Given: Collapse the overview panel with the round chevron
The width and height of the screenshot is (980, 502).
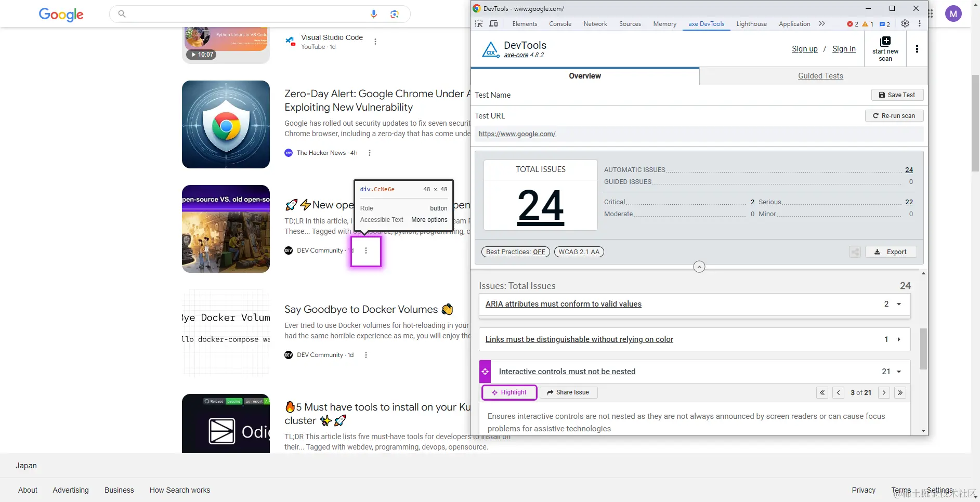Looking at the screenshot, I should click(x=699, y=267).
